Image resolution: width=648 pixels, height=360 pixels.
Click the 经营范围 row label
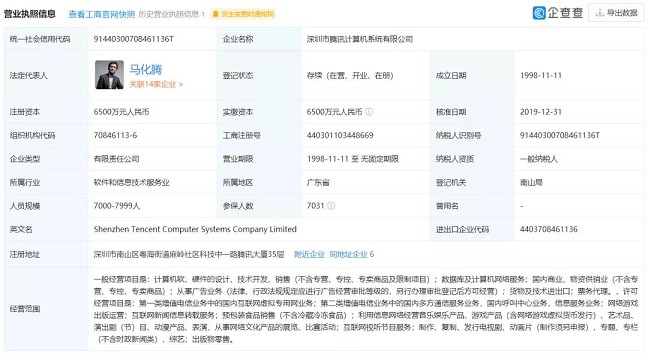[x=25, y=308]
